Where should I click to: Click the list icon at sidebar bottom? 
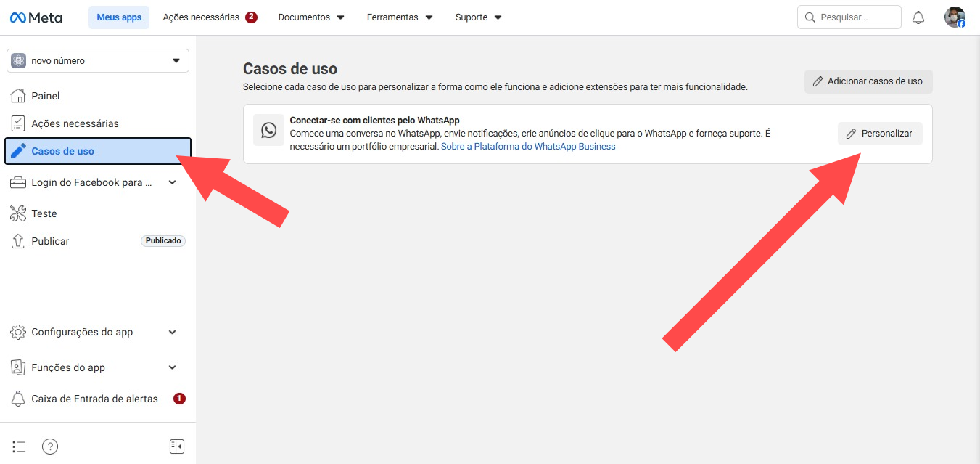(19, 447)
